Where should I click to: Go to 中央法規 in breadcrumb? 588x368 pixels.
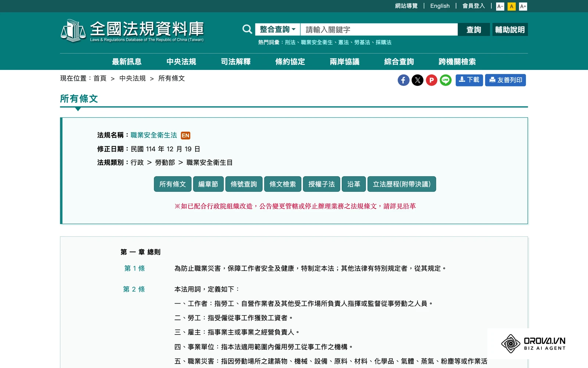pyautogui.click(x=133, y=78)
